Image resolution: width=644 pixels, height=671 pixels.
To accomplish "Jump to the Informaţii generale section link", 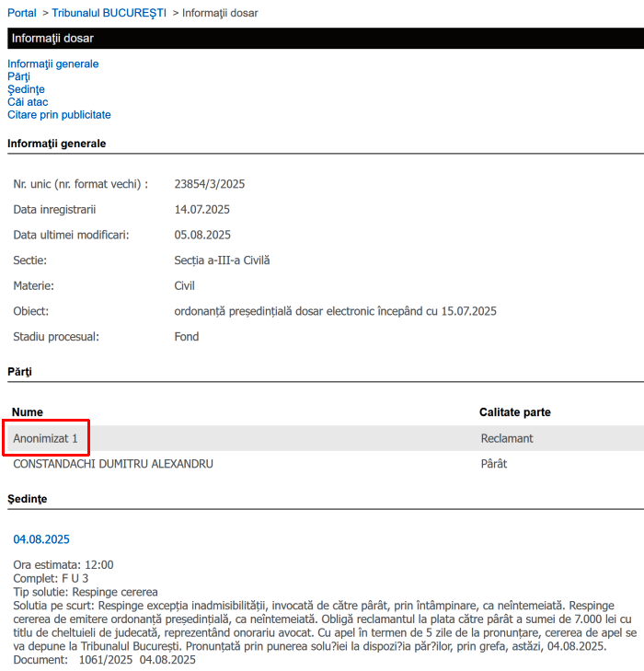I will click(53, 64).
